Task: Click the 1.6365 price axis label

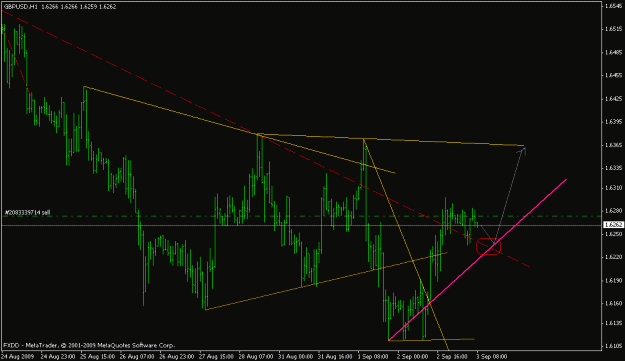Action: 614,145
